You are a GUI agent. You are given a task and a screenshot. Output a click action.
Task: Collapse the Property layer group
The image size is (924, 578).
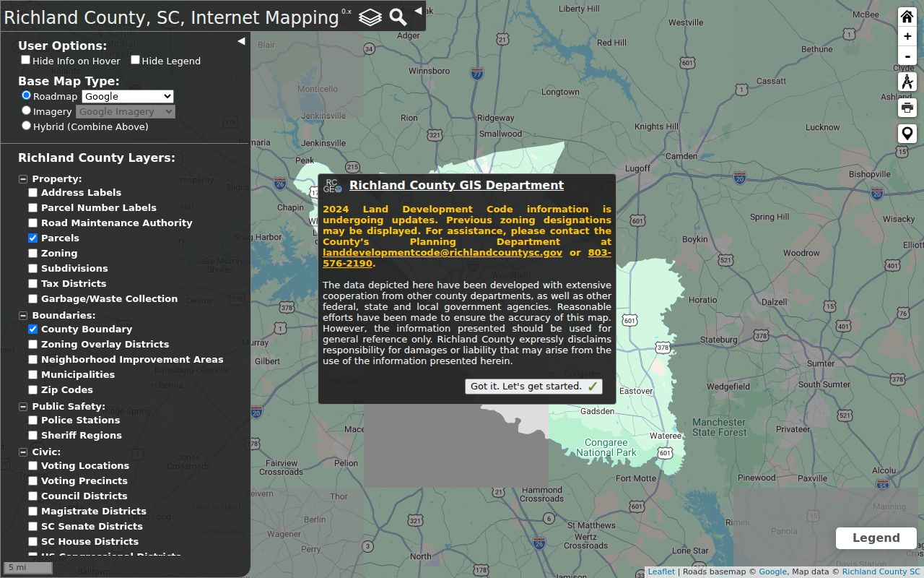(23, 179)
